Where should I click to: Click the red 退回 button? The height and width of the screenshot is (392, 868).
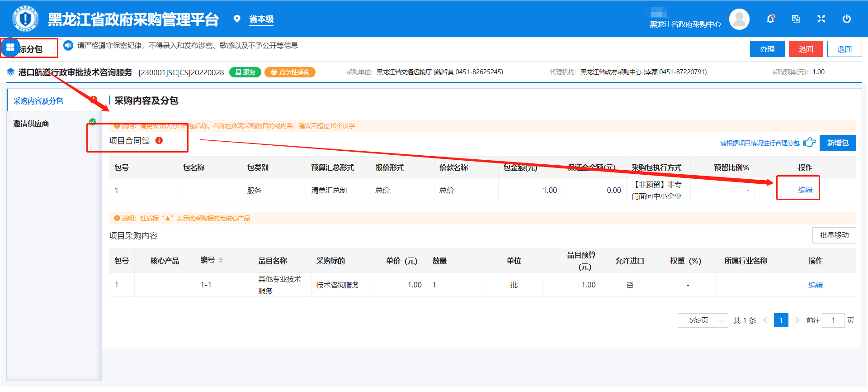[x=806, y=49]
